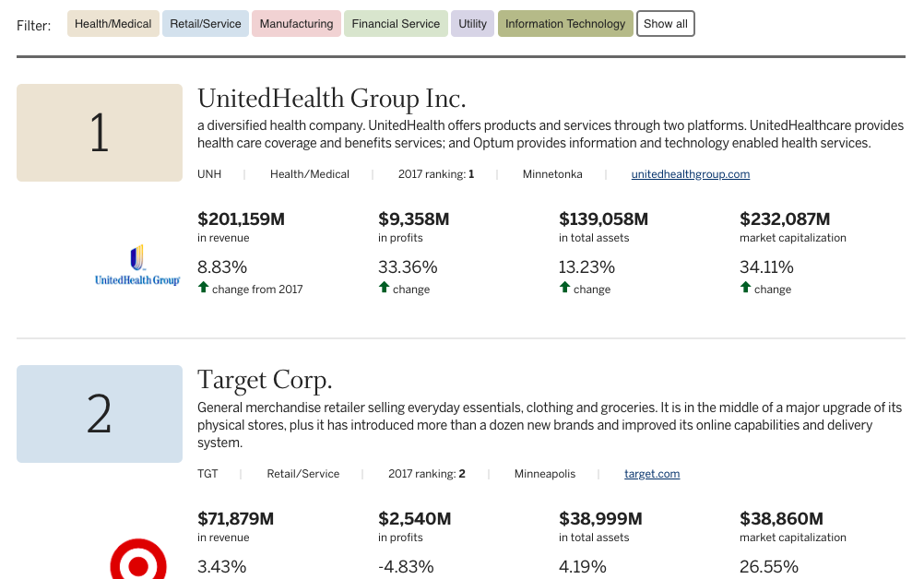Image resolution: width=924 pixels, height=579 pixels.
Task: Click the $201,159M revenue figure
Action: point(242,219)
